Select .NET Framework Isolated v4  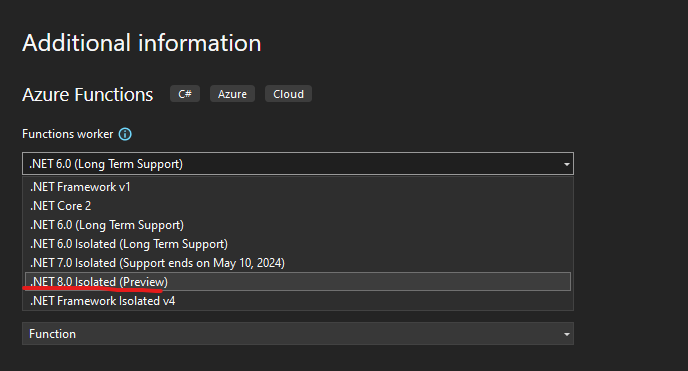click(298, 301)
